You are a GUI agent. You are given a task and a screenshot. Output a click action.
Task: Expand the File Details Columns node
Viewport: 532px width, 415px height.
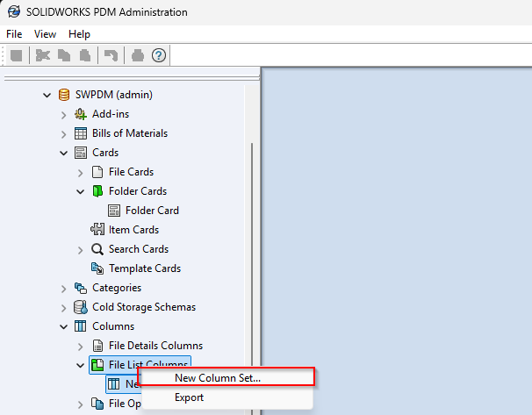coord(81,347)
